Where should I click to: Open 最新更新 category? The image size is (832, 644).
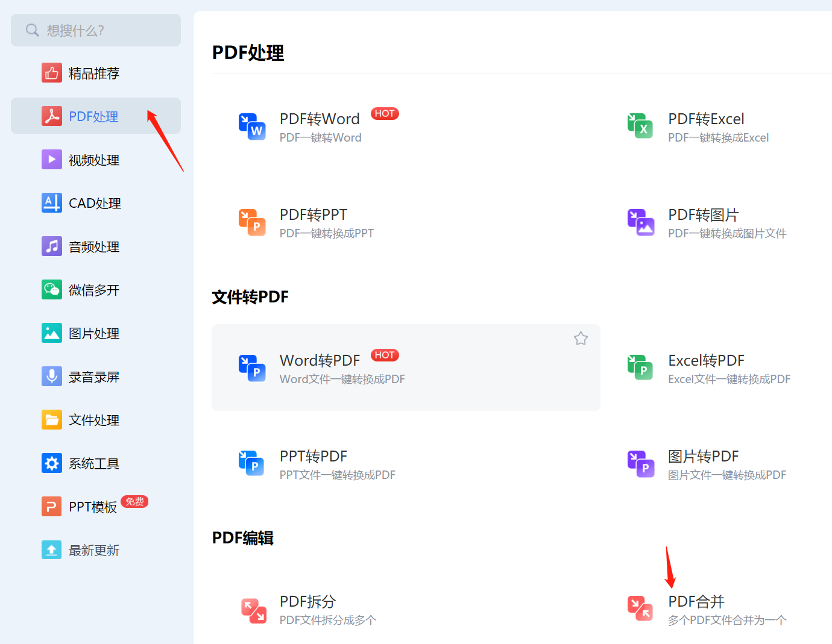[94, 551]
